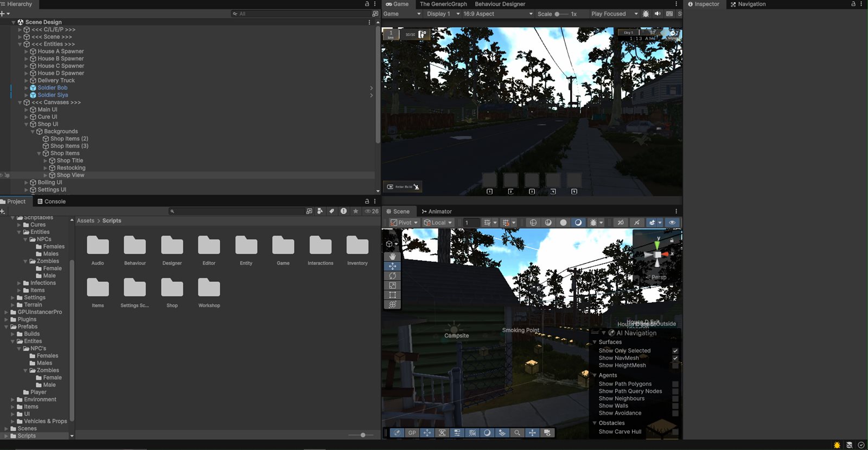This screenshot has width=868, height=450.
Task: Lock the Project panel
Action: click(x=367, y=201)
